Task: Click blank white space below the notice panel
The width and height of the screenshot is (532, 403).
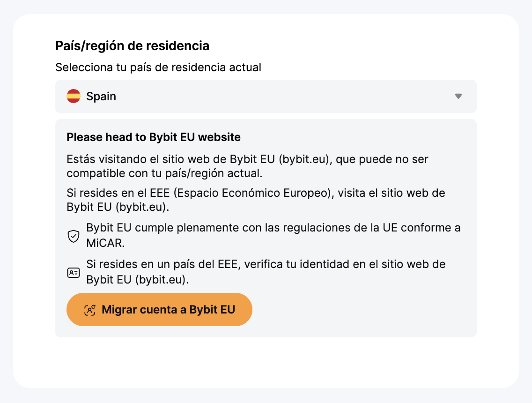Action: [266, 362]
